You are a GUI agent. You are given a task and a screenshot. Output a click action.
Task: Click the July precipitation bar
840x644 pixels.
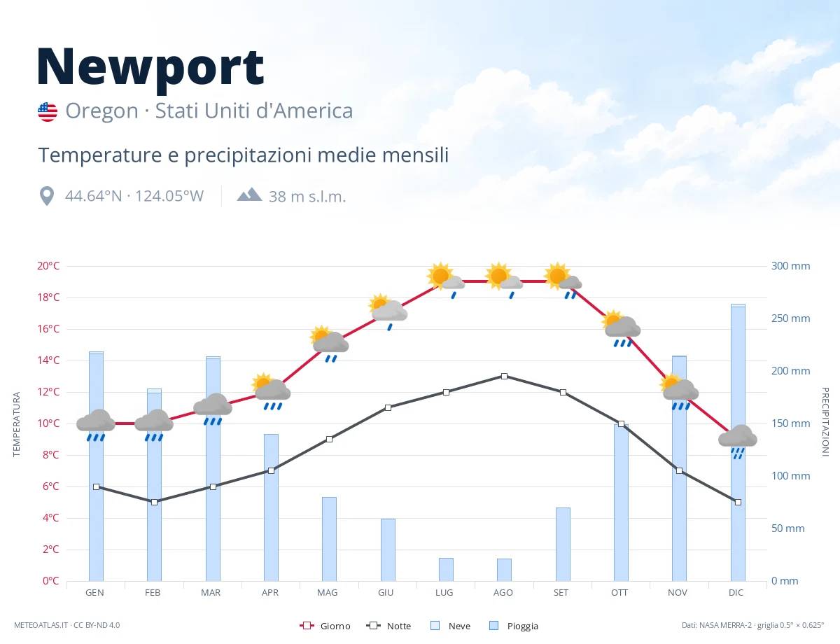click(446, 569)
